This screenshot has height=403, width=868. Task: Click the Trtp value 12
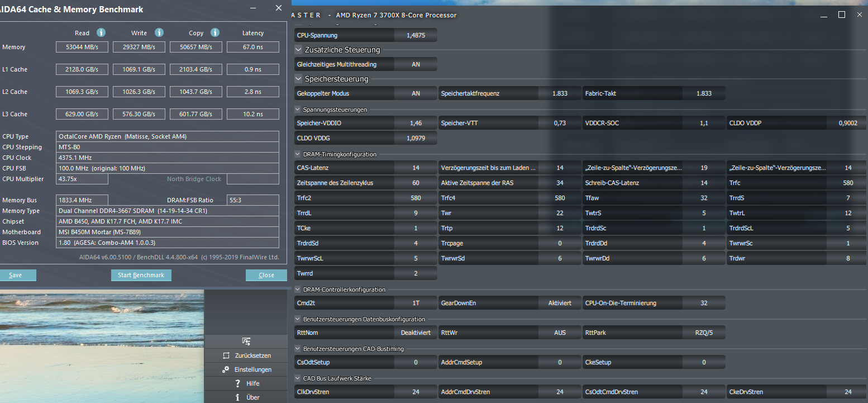560,228
